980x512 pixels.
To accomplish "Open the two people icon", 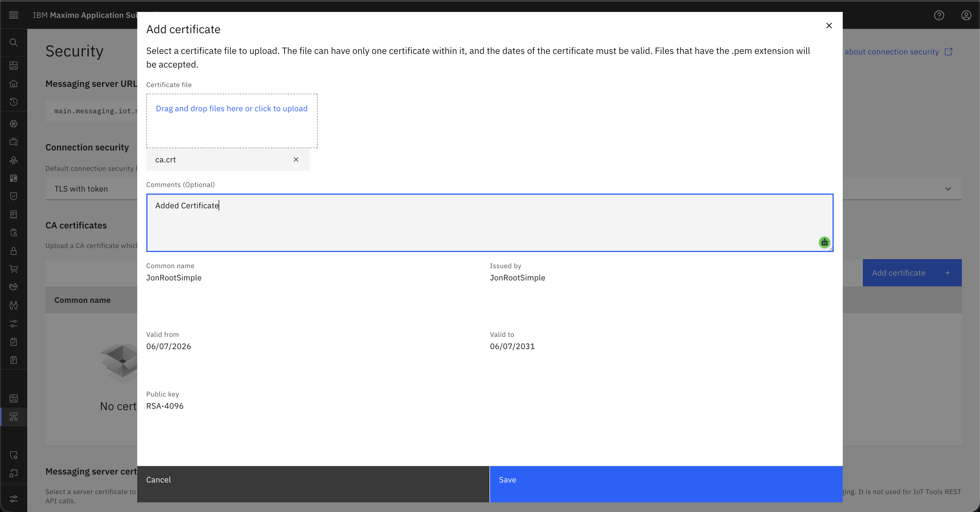I will coord(14,305).
